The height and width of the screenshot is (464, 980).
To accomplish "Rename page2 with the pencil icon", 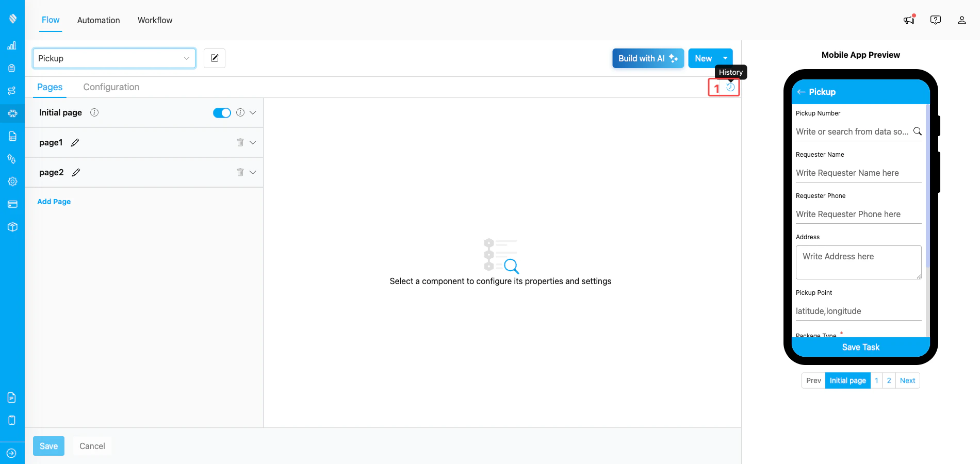I will coord(76,172).
